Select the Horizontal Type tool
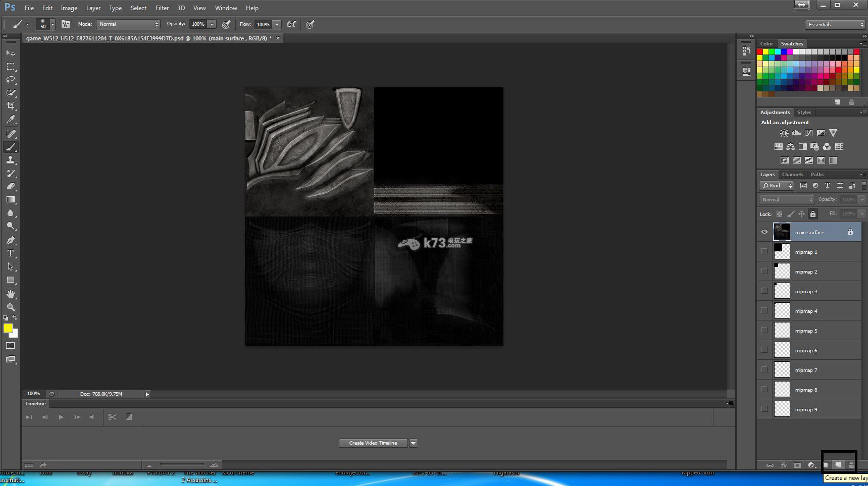This screenshot has width=868, height=486. tap(11, 253)
